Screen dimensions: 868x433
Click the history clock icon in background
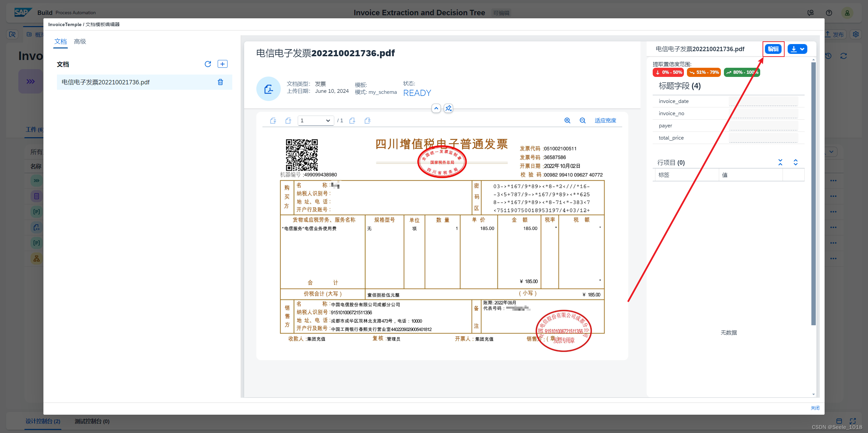[x=828, y=56]
